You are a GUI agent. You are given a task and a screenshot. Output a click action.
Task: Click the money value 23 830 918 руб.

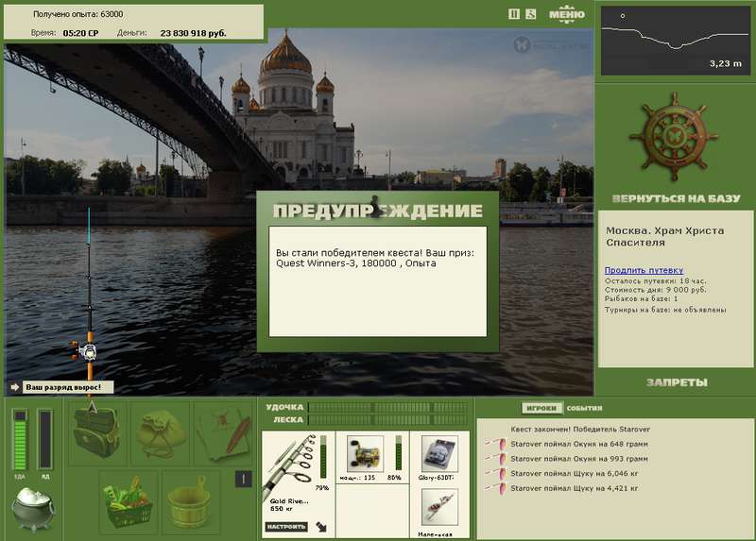click(x=193, y=33)
